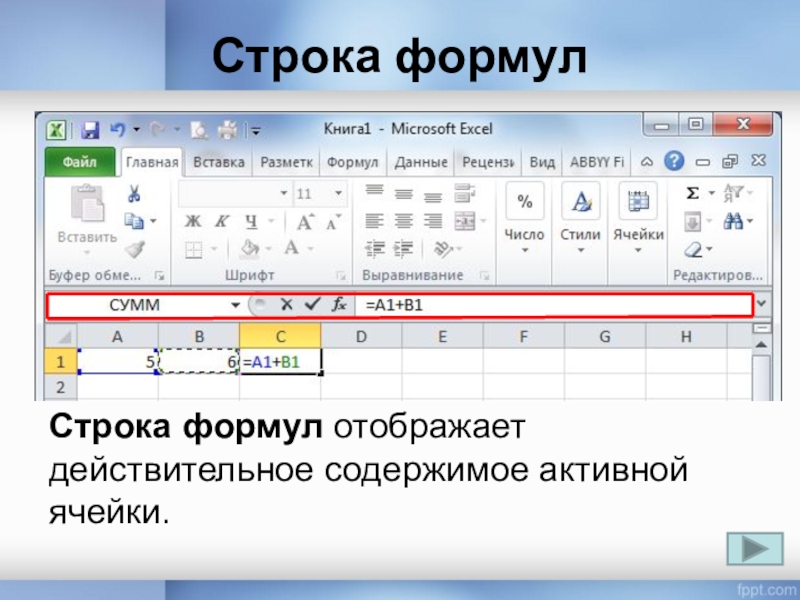Image resolution: width=800 pixels, height=600 pixels.
Task: Toggle Center text alignment
Action: (404, 221)
